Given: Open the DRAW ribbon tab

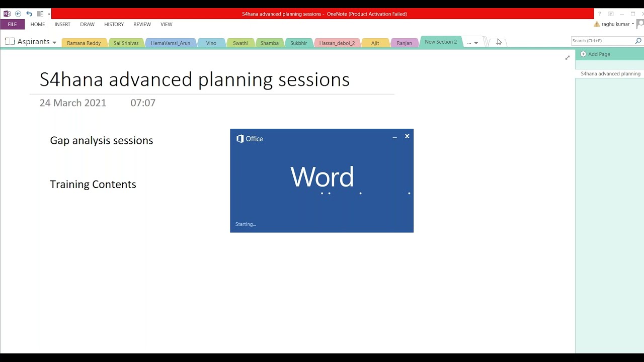Looking at the screenshot, I should point(87,24).
